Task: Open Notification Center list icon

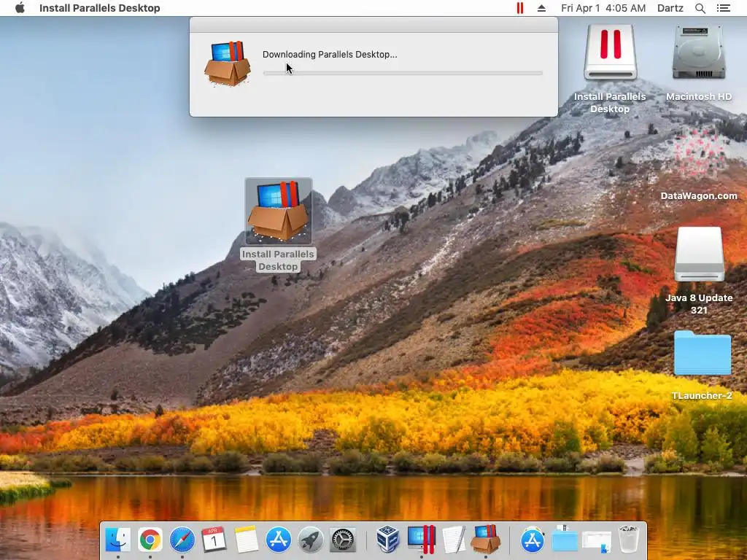Action: click(723, 8)
